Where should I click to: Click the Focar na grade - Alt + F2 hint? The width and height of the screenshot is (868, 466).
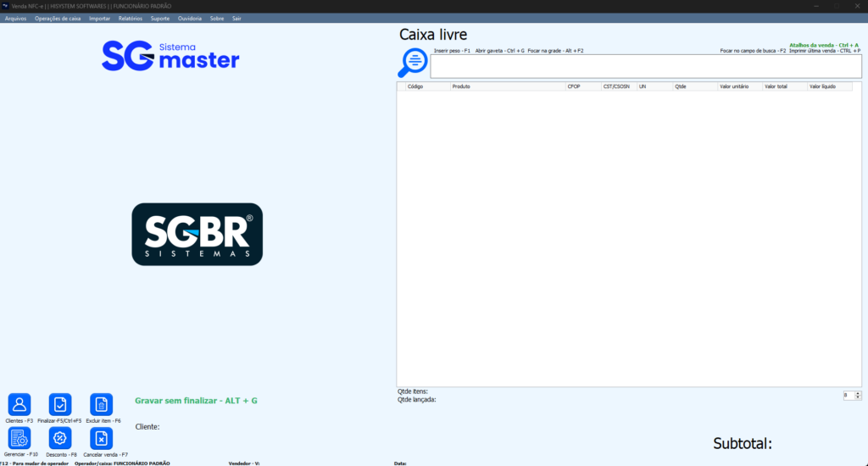(x=555, y=51)
